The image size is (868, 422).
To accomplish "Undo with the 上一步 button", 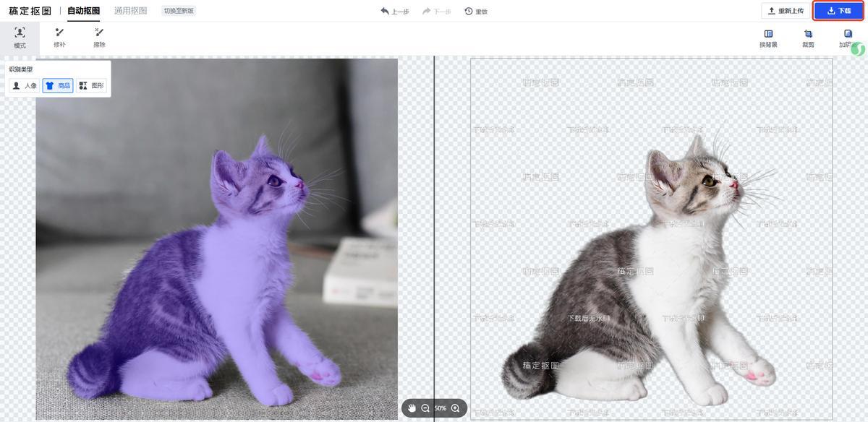I will tap(395, 12).
